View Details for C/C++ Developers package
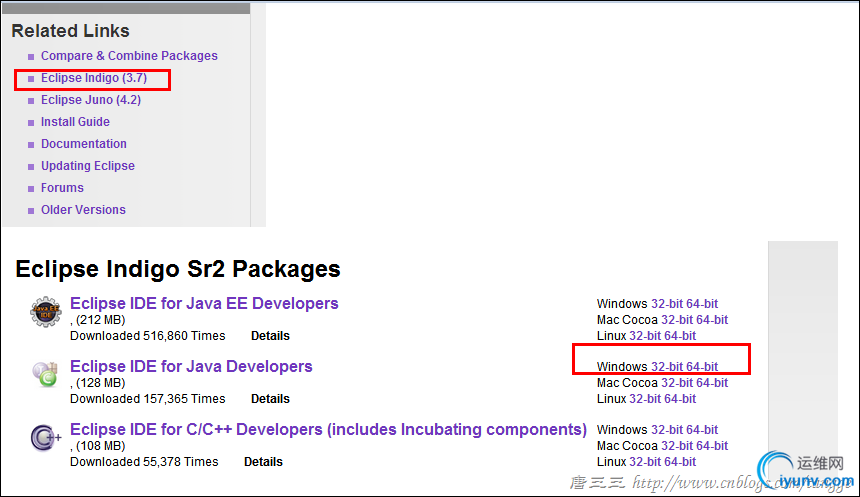The height and width of the screenshot is (497, 860). point(263,462)
